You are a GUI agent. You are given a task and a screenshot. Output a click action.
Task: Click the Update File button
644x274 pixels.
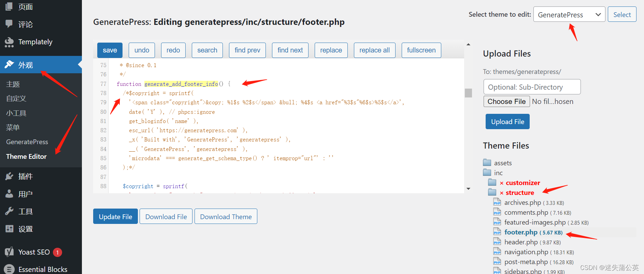[115, 216]
